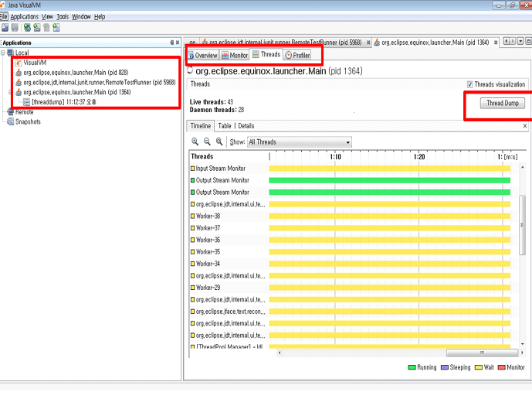Select the Local computer node
This screenshot has width=532, height=402.
[x=18, y=53]
